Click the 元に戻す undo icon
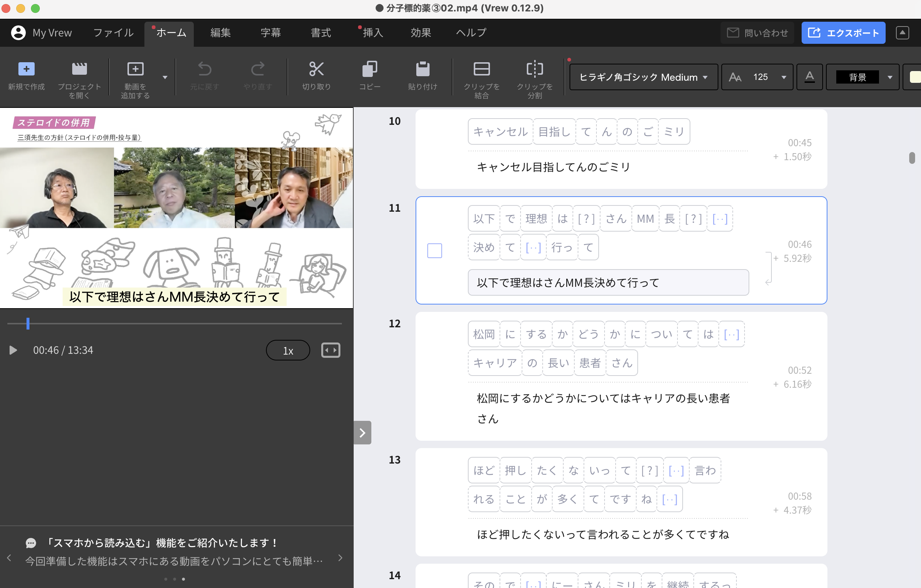921x588 pixels. coord(204,69)
